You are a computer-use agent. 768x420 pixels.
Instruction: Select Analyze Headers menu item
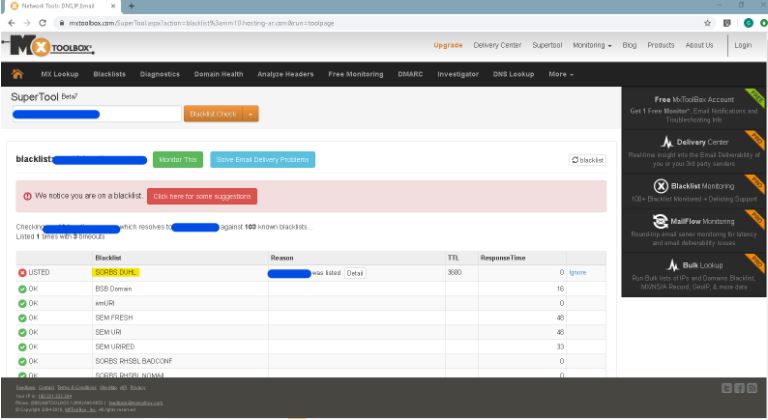tap(286, 74)
